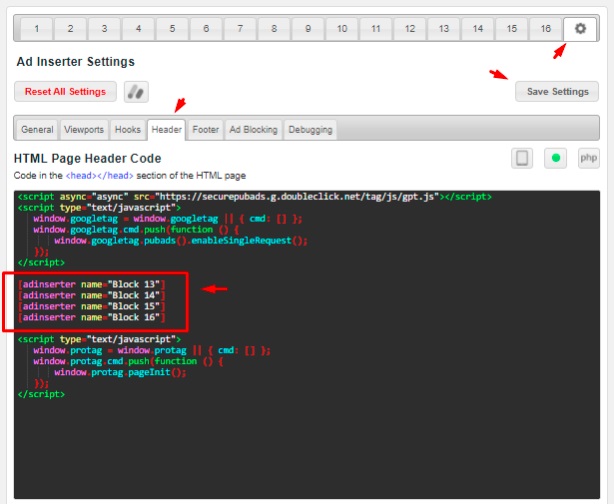
Task: Click the Reset All Settings button
Action: [x=65, y=92]
